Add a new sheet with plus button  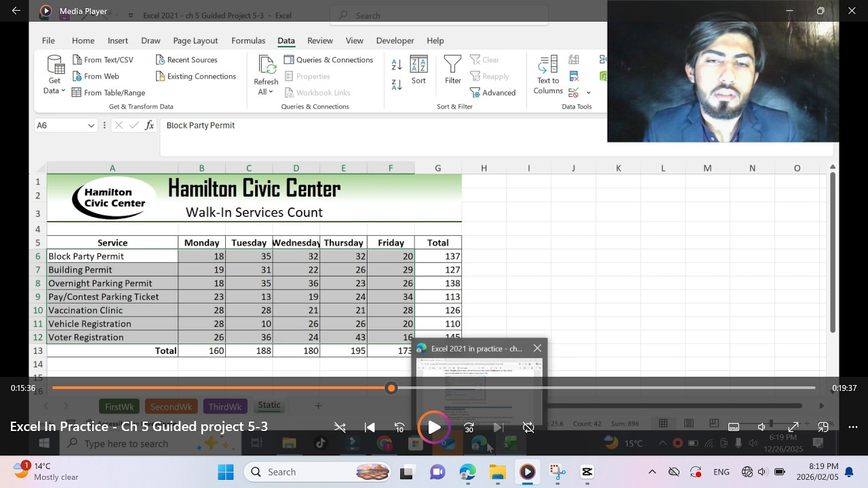click(318, 405)
